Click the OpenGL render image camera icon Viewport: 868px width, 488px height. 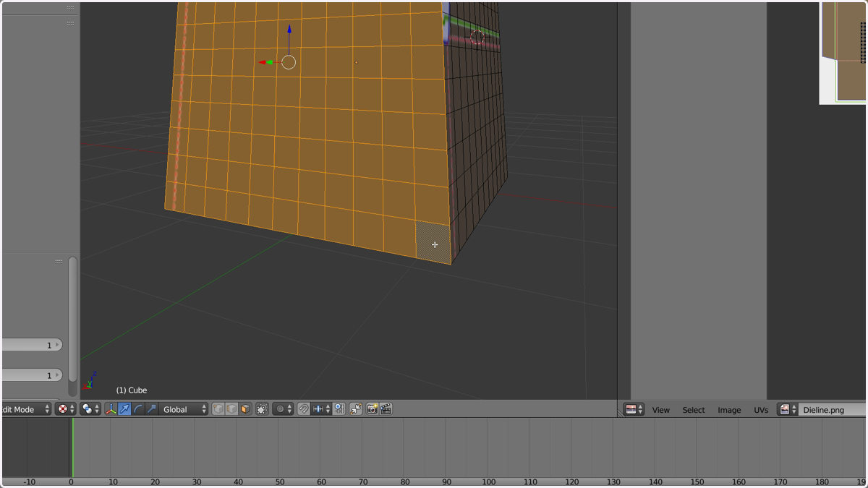(372, 409)
